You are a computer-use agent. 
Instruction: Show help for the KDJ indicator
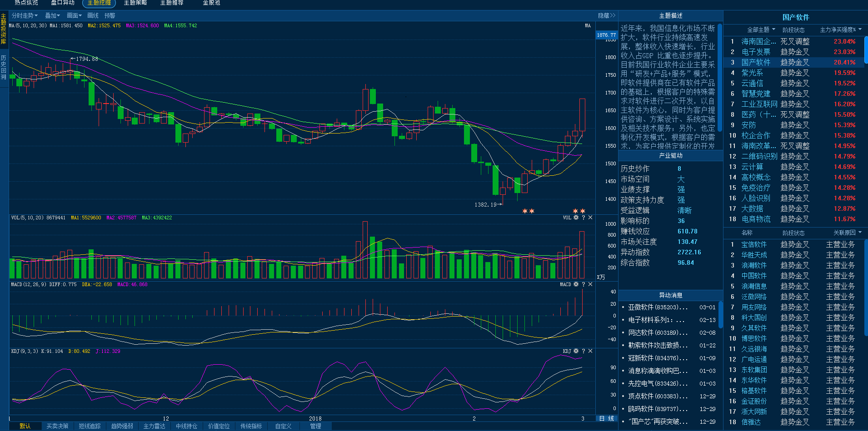coord(584,351)
